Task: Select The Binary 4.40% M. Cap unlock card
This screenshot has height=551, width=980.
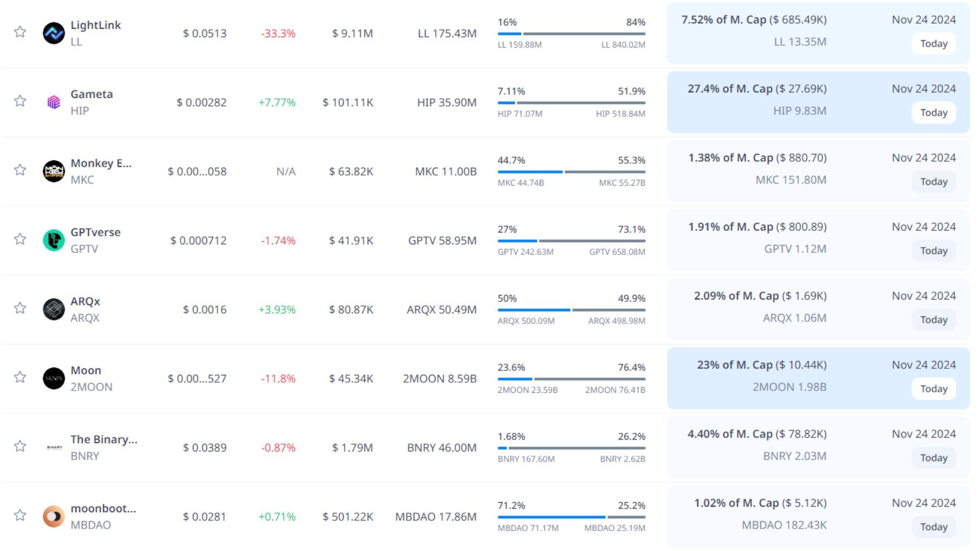Action: pyautogui.click(x=818, y=447)
